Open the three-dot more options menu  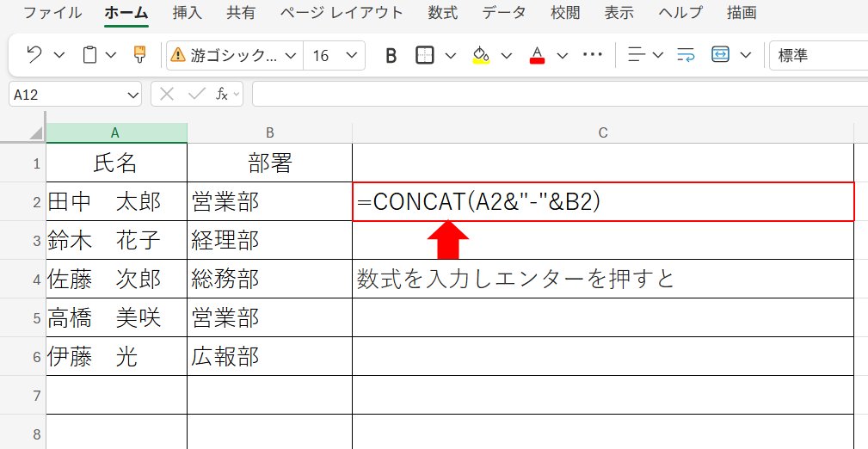pos(592,55)
